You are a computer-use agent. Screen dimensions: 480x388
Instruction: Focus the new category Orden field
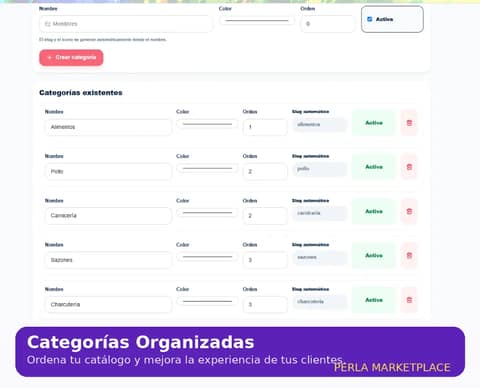[x=328, y=24]
